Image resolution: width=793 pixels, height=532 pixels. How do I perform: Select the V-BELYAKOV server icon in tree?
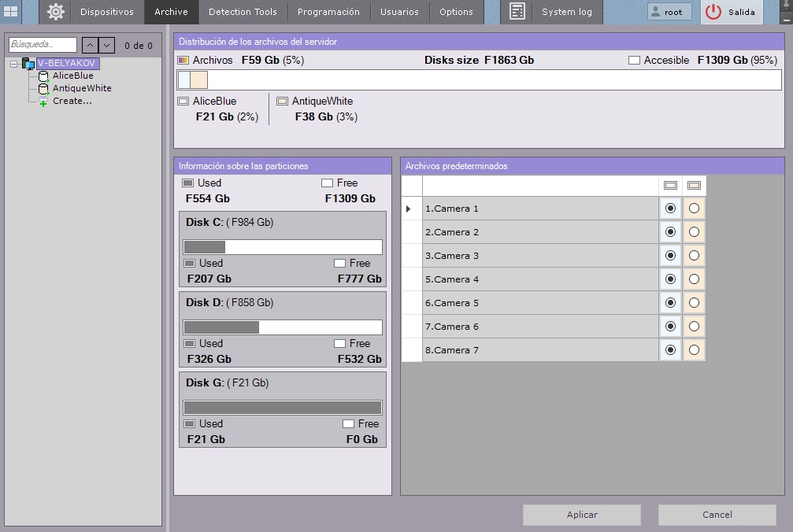point(28,63)
